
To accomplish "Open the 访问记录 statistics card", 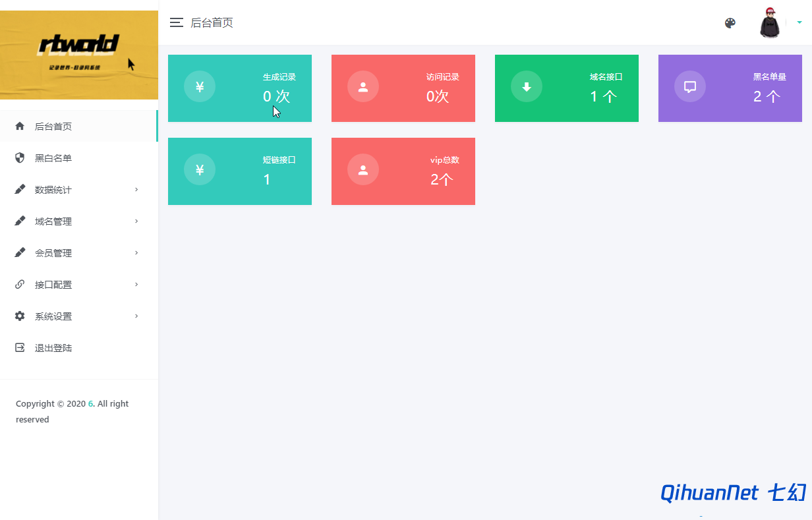I will 403,88.
